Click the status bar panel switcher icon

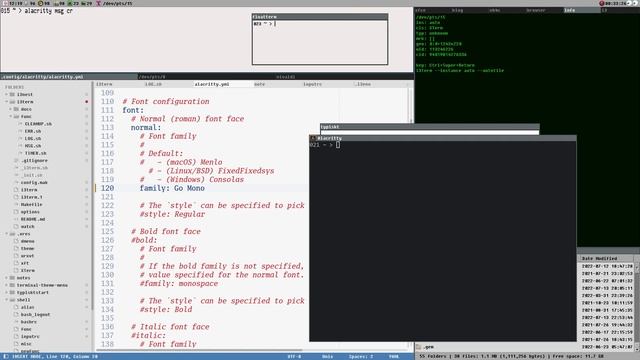tap(6, 356)
